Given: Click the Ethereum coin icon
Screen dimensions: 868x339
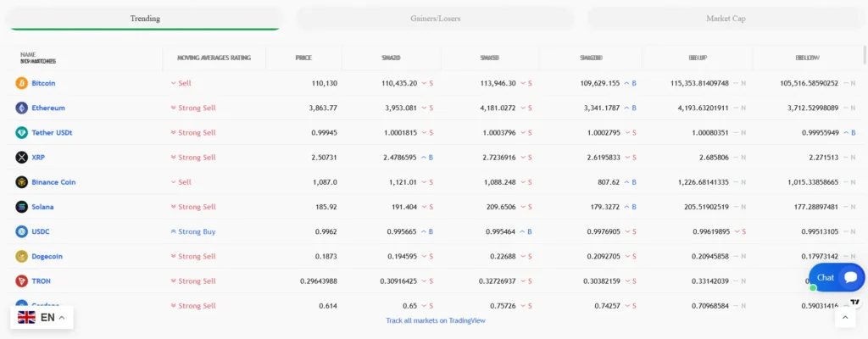Looking at the screenshot, I should 22,108.
